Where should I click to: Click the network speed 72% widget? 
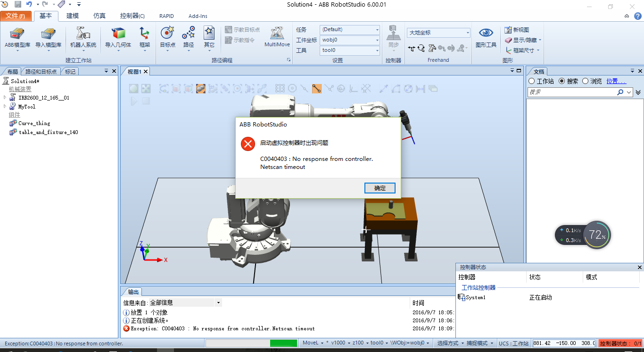pos(583,235)
